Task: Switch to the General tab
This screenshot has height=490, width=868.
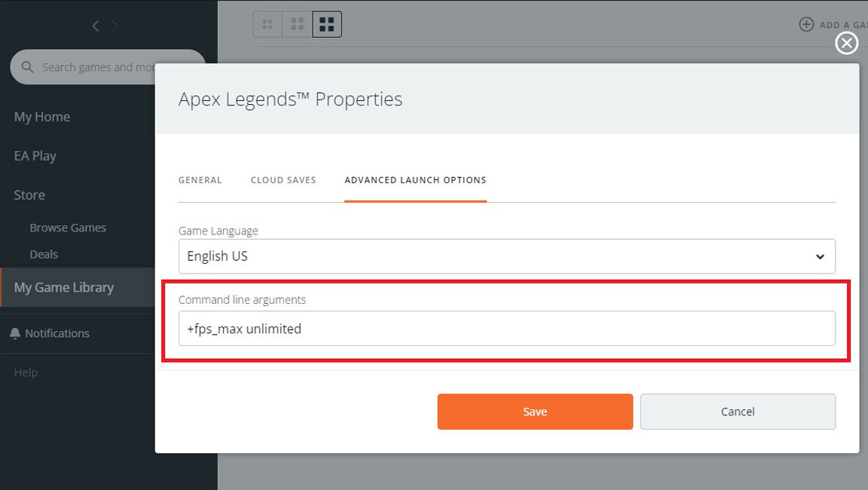Action: (x=200, y=180)
